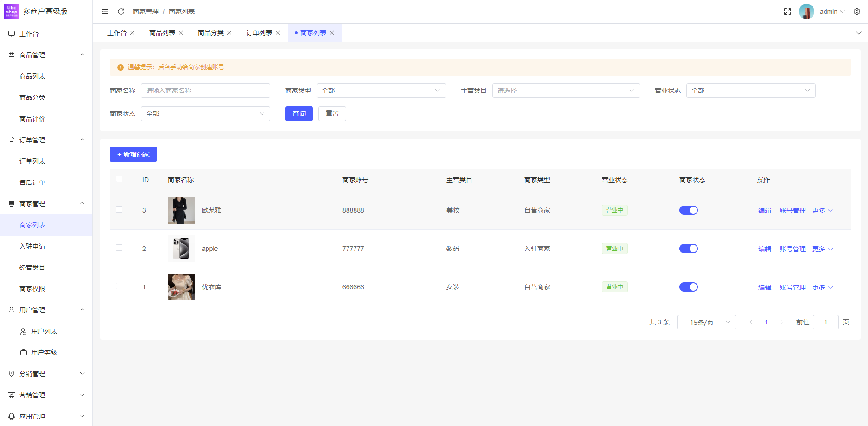Click the refresh icon next to breadcrumb
Image resolution: width=868 pixels, height=426 pixels.
pyautogui.click(x=121, y=11)
